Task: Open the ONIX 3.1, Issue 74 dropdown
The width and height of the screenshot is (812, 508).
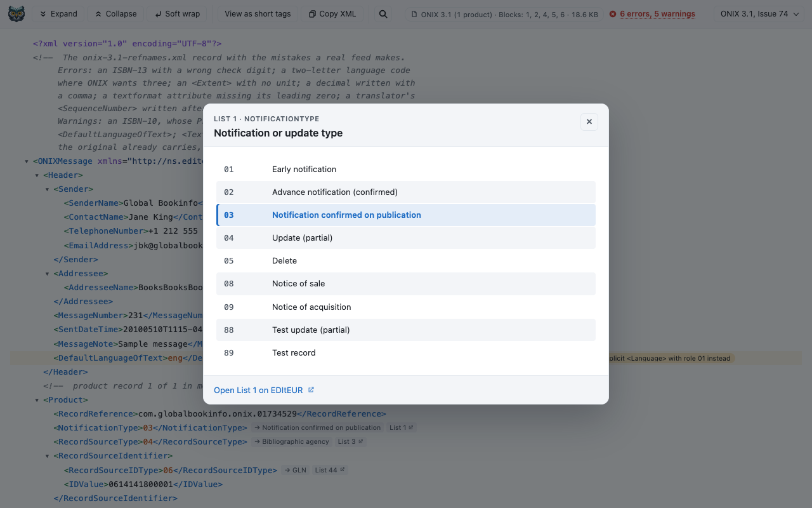Action: [759, 14]
